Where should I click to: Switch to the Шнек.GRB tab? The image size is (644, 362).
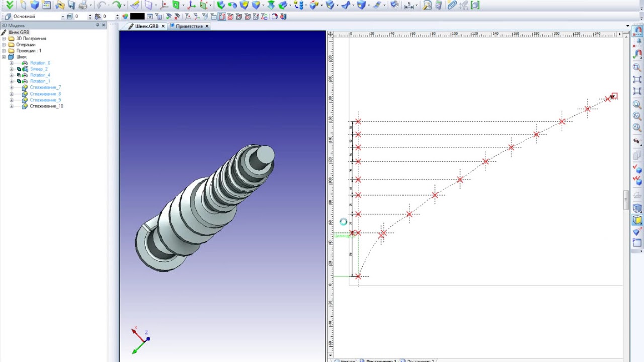(147, 26)
